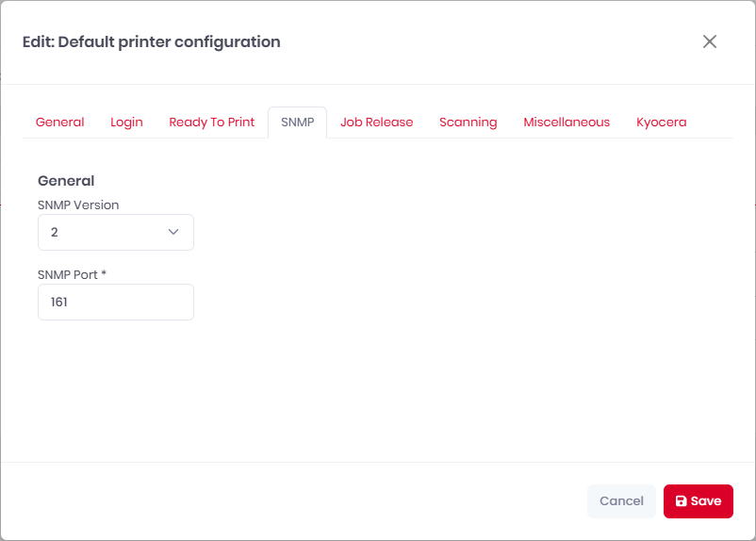Click the General section heading

click(66, 181)
